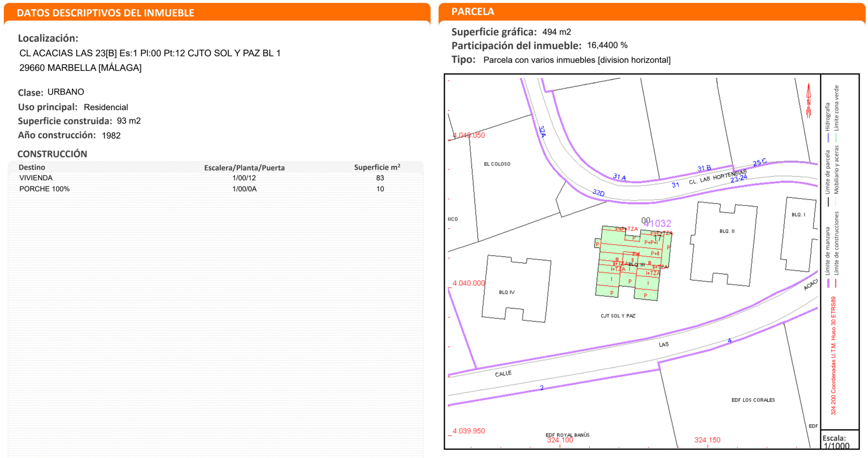Open the Parcela section header
This screenshot has width=868, height=458.
[x=473, y=12]
